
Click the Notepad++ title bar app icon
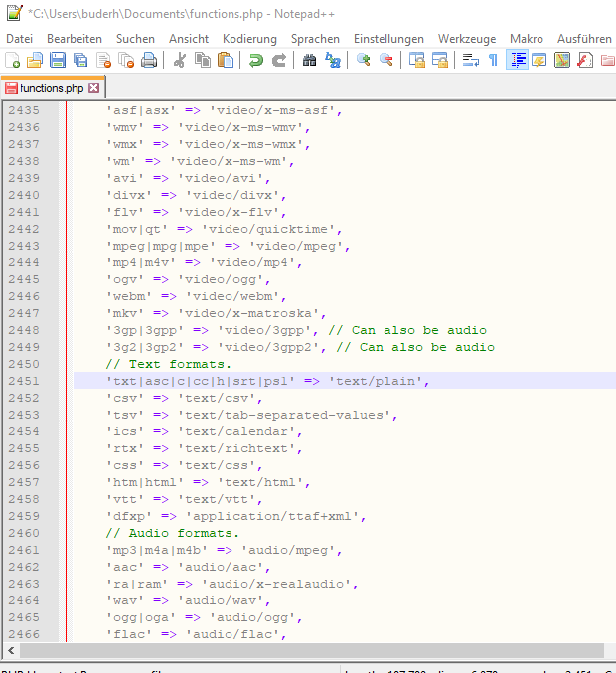[14, 13]
